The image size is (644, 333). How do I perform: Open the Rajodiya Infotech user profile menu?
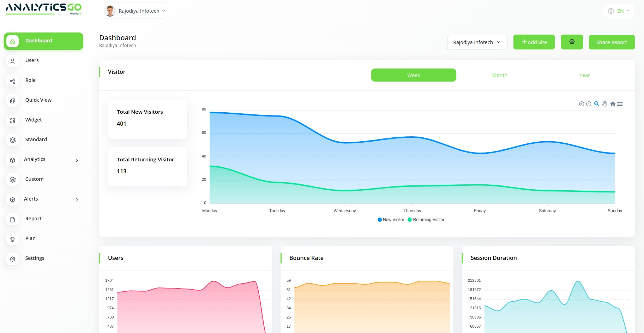[135, 11]
